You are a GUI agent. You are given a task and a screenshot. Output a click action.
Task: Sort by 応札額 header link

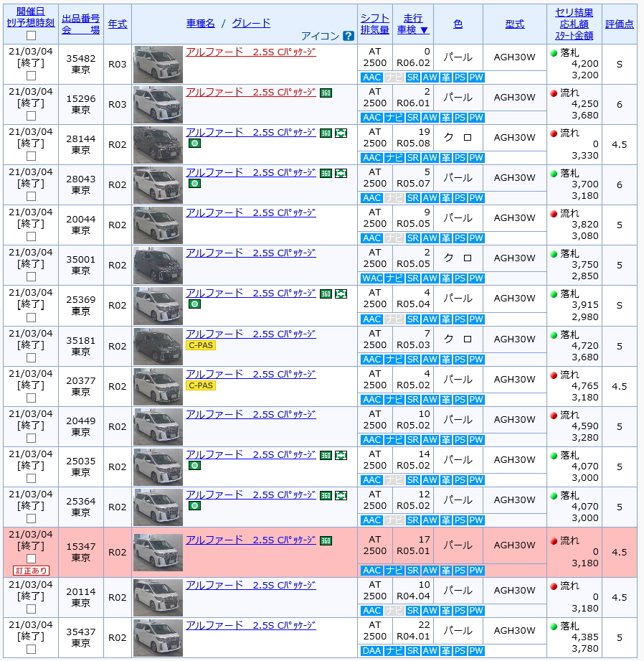[574, 24]
